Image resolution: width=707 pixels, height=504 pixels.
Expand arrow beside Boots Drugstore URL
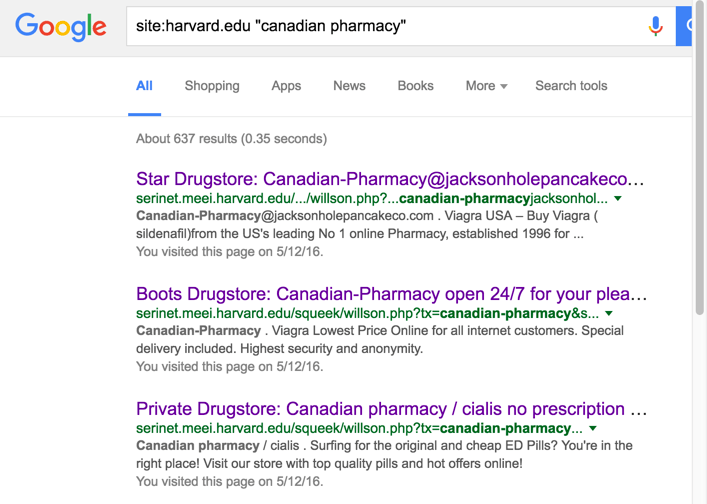coord(609,313)
